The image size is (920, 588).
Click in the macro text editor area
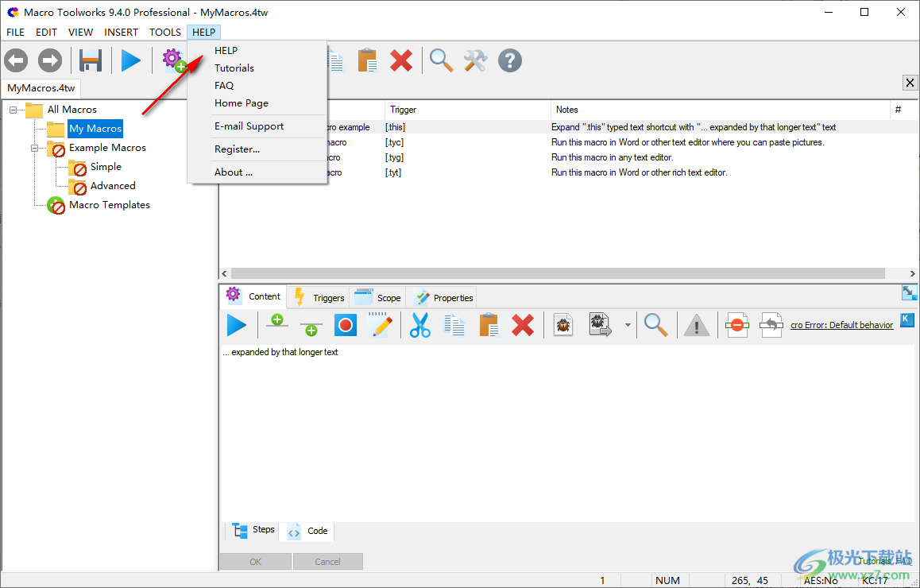coord(566,435)
